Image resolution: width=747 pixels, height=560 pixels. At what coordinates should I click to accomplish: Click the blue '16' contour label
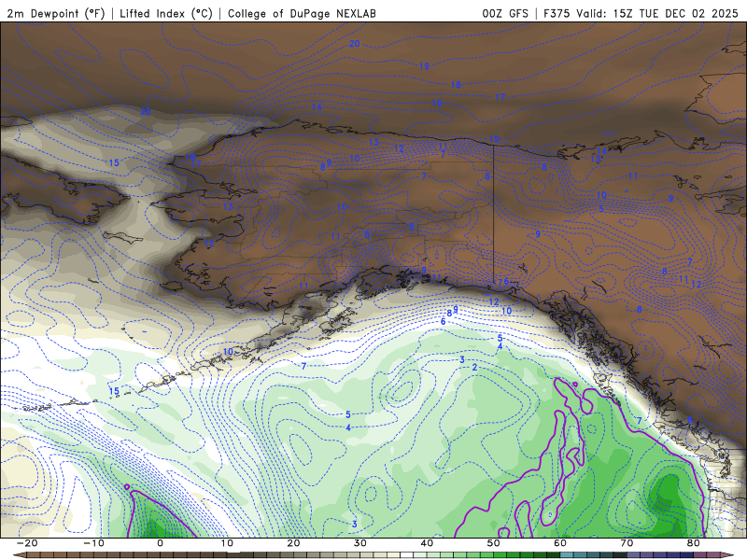[437, 103]
